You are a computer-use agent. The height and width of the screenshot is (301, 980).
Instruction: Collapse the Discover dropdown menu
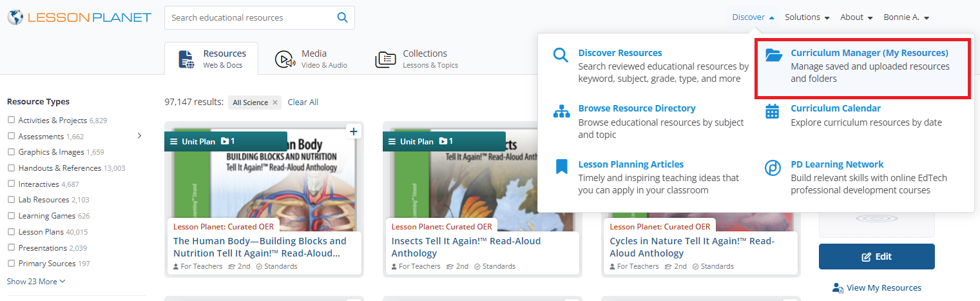[753, 17]
